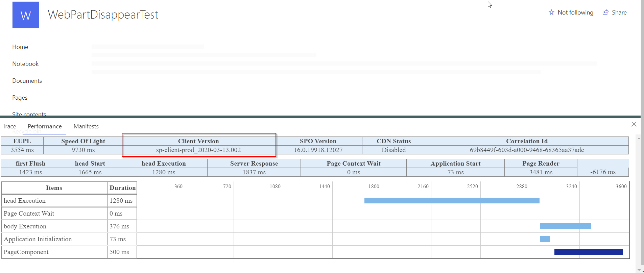The width and height of the screenshot is (644, 273).
Task: Select Server Response value 1837 ms
Action: tap(254, 172)
